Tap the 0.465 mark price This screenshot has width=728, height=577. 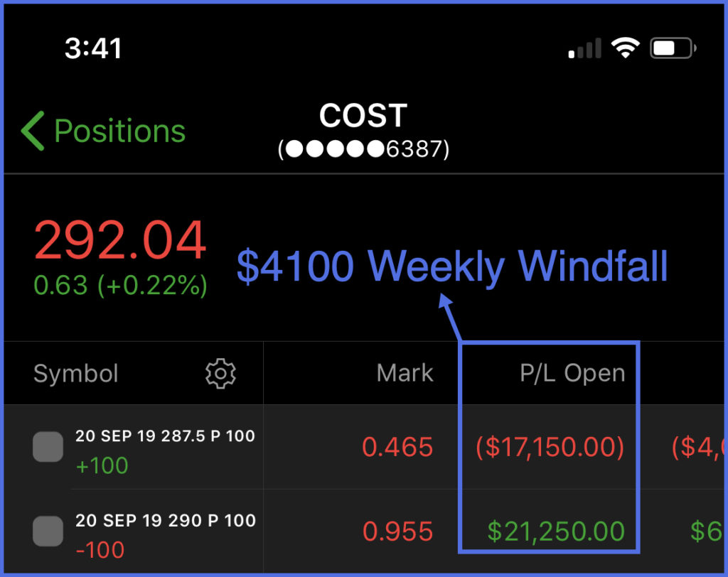pos(397,447)
